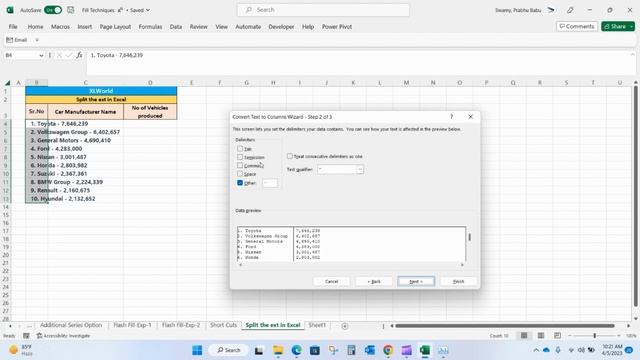Screen dimensions: 640x360
Task: Close the Convert Text to Columns wizard
Action: coord(471,117)
